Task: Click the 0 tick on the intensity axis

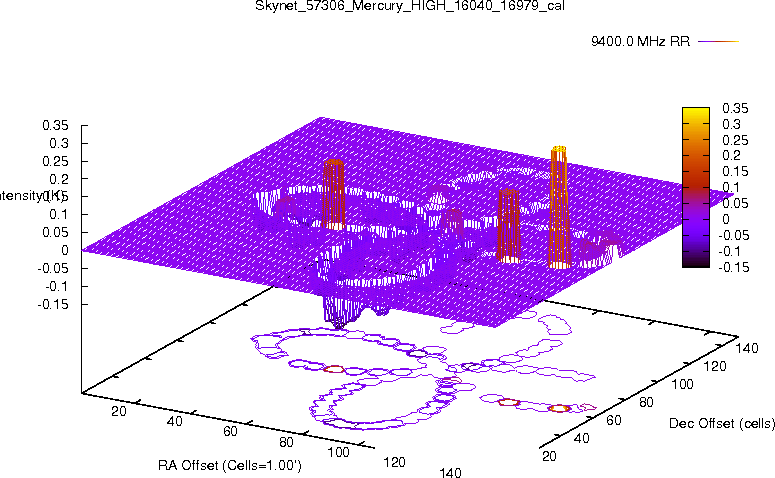Action: (x=64, y=251)
